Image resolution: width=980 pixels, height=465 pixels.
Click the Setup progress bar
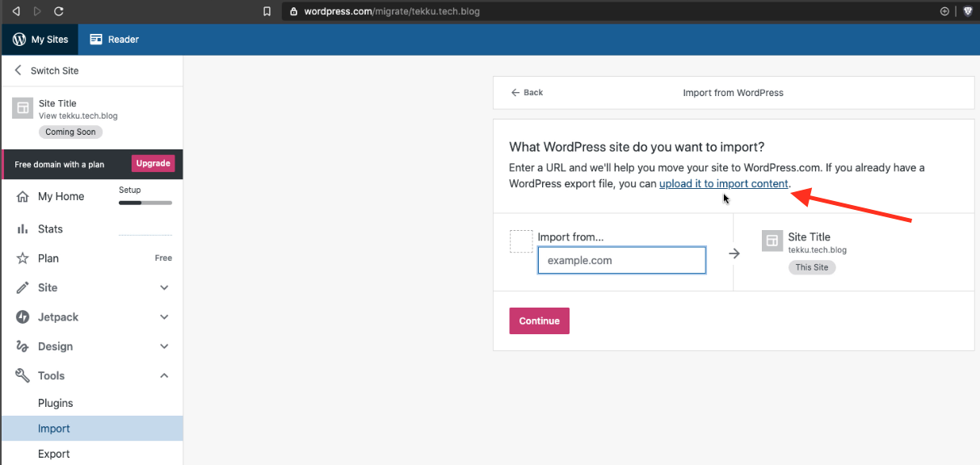(145, 202)
